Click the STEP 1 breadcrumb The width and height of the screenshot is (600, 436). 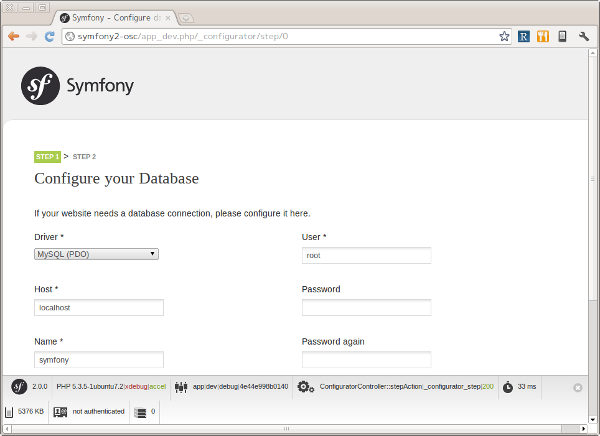[47, 157]
